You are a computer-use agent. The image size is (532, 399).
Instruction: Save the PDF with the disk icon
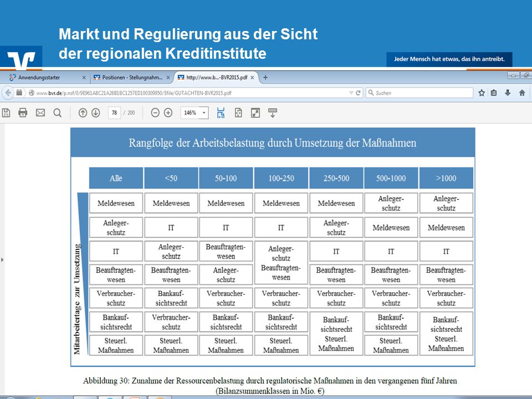pos(6,112)
